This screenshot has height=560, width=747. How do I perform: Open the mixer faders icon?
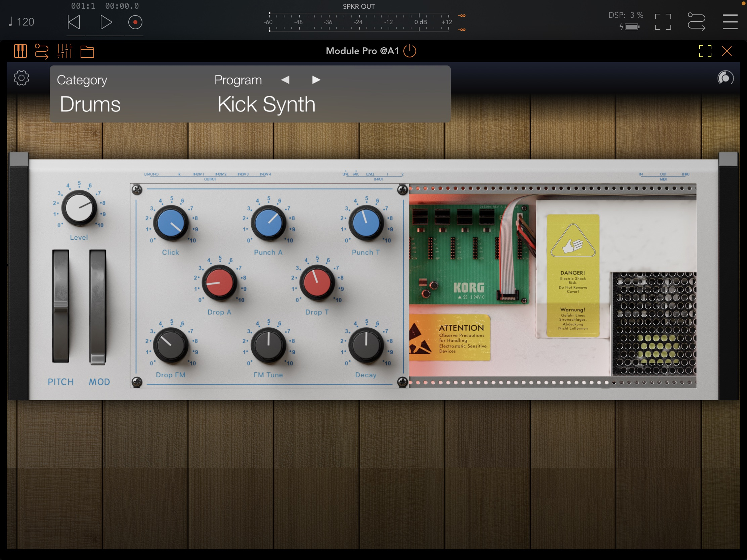click(x=64, y=51)
